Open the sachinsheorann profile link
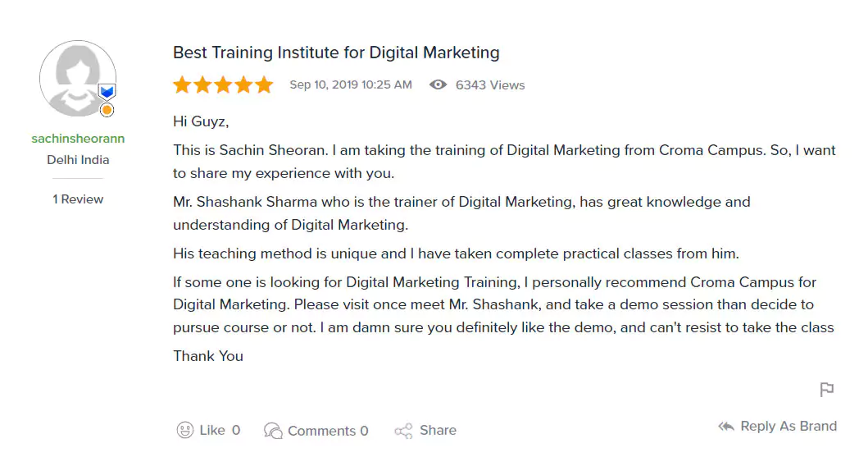This screenshot has height=466, width=868. coord(78,139)
